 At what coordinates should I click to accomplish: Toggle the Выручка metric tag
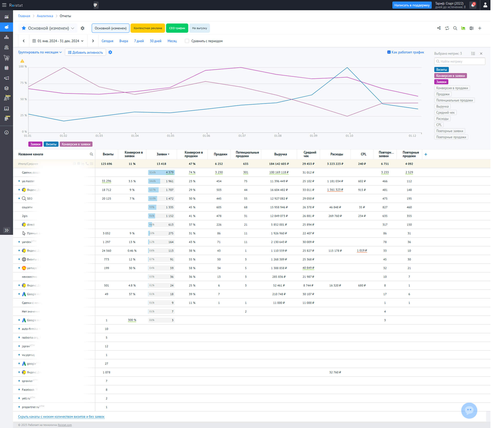coord(442,106)
